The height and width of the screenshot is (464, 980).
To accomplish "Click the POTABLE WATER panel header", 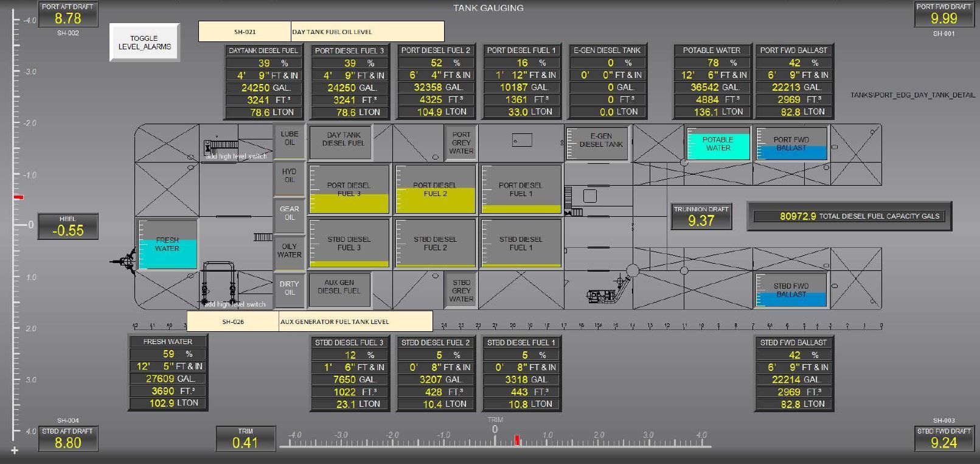I will point(712,51).
